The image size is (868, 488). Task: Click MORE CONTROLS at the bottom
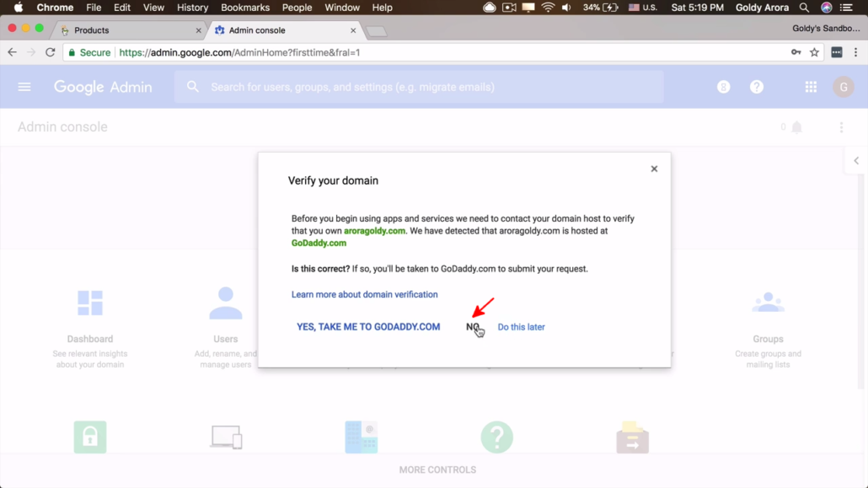437,469
